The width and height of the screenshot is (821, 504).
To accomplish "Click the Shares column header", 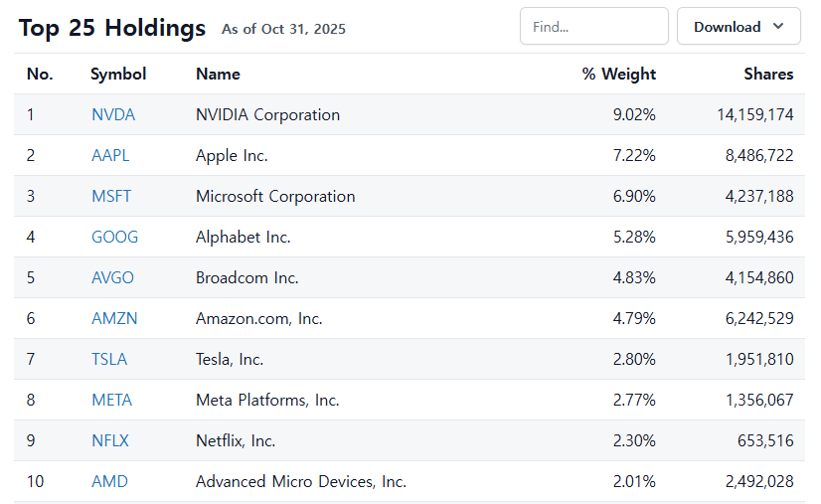I will click(x=768, y=74).
